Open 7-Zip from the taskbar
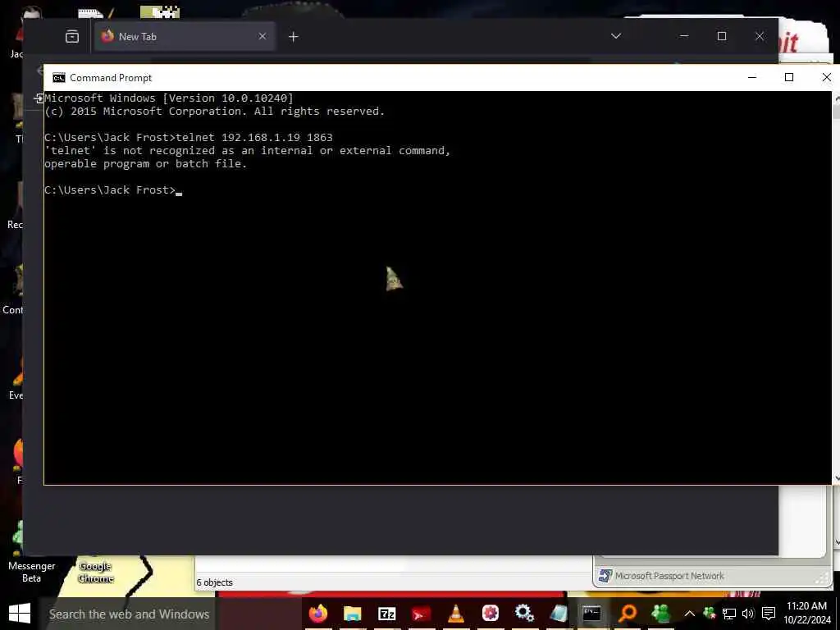Viewport: 840px width, 630px height. pyautogui.click(x=387, y=614)
